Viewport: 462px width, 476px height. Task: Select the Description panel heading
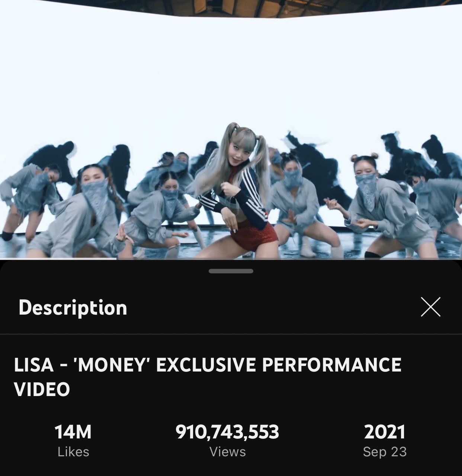[x=73, y=308]
